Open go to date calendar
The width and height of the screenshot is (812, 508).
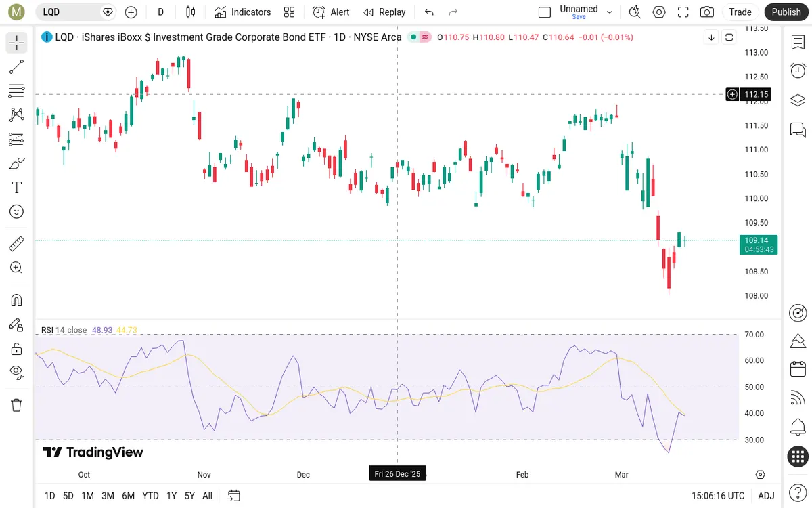[x=234, y=496]
